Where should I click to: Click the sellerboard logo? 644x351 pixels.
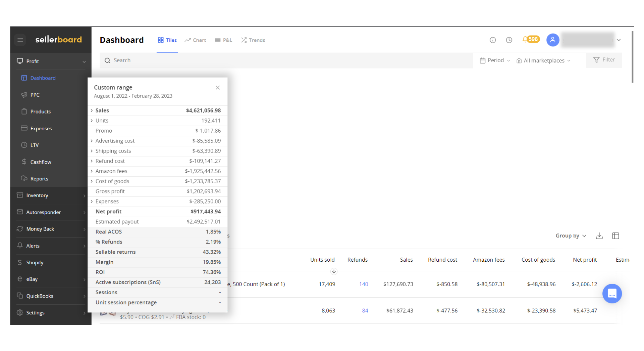(58, 40)
